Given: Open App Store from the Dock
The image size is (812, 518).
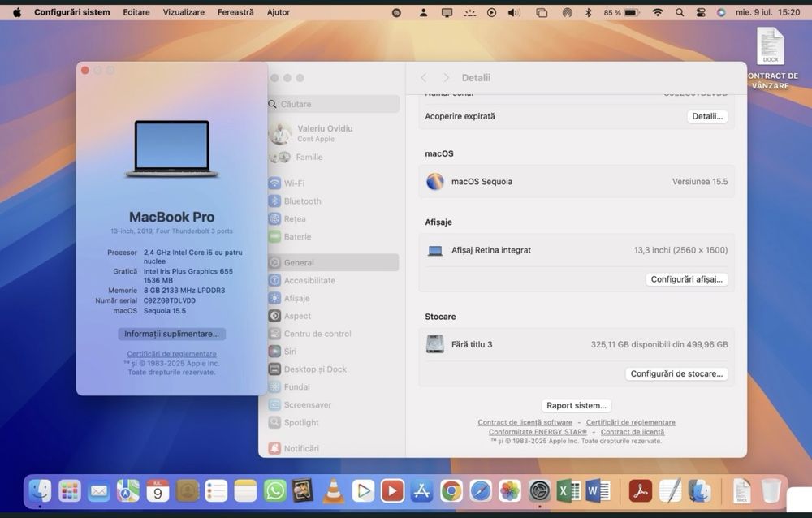Looking at the screenshot, I should tap(421, 490).
